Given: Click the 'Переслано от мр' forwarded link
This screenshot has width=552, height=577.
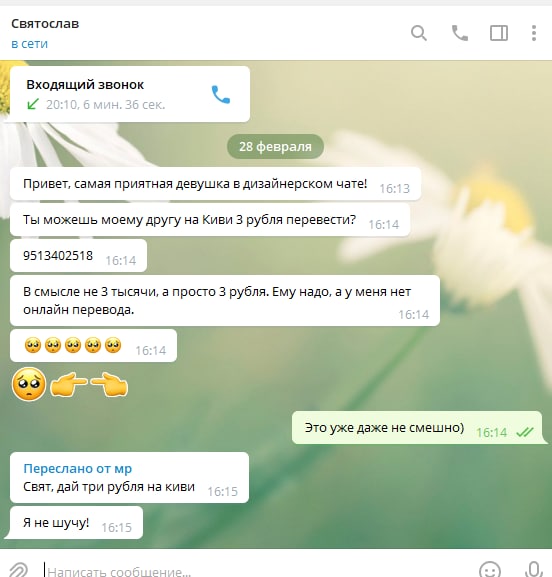Looking at the screenshot, I should coord(78,468).
